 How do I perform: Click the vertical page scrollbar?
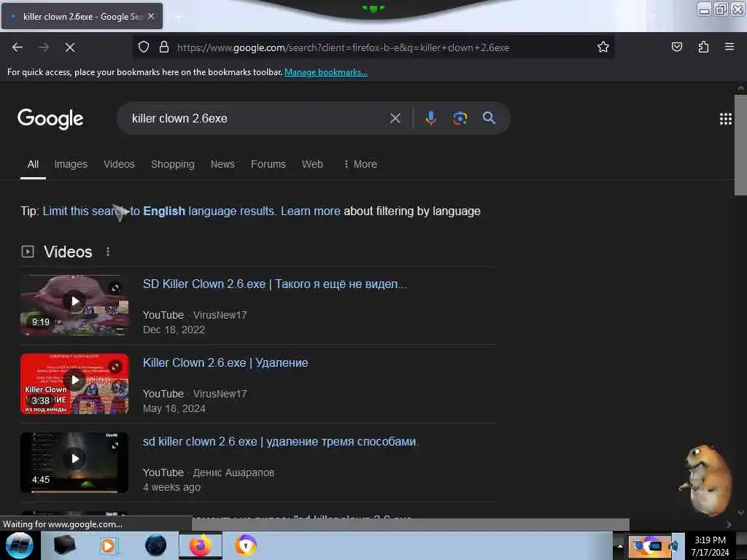pos(740,145)
